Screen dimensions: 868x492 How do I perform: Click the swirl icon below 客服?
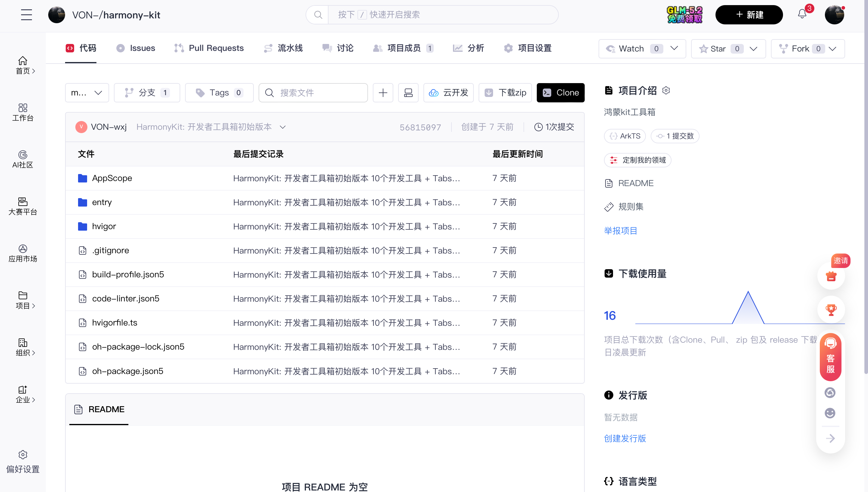tap(830, 393)
